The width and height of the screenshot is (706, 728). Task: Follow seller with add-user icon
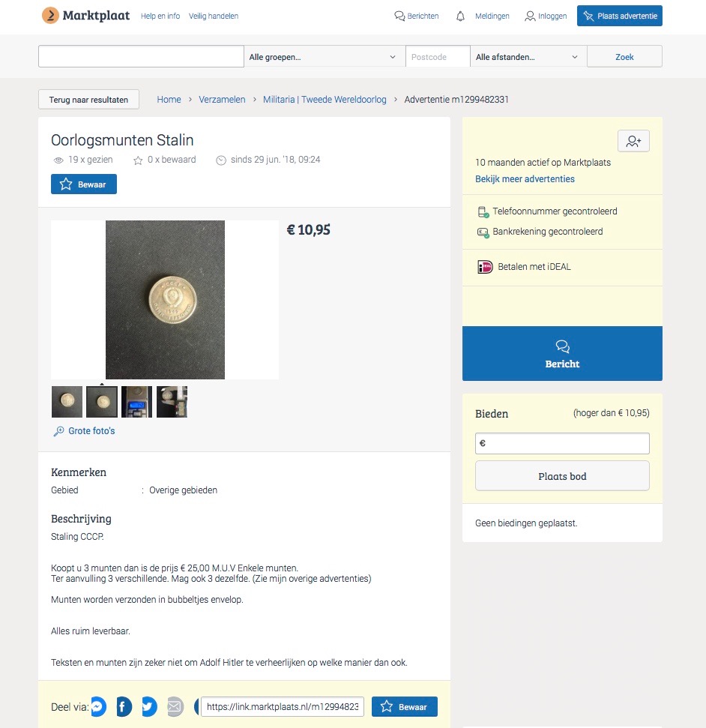633,141
